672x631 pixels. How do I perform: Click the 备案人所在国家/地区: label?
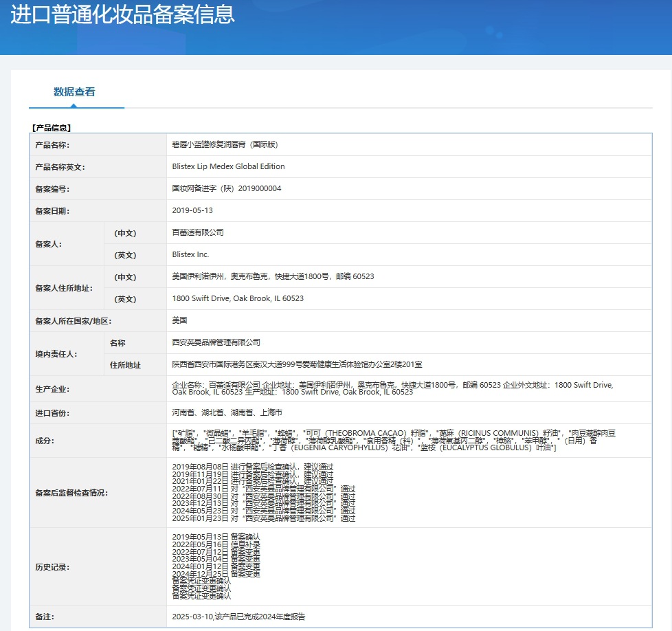point(74,321)
